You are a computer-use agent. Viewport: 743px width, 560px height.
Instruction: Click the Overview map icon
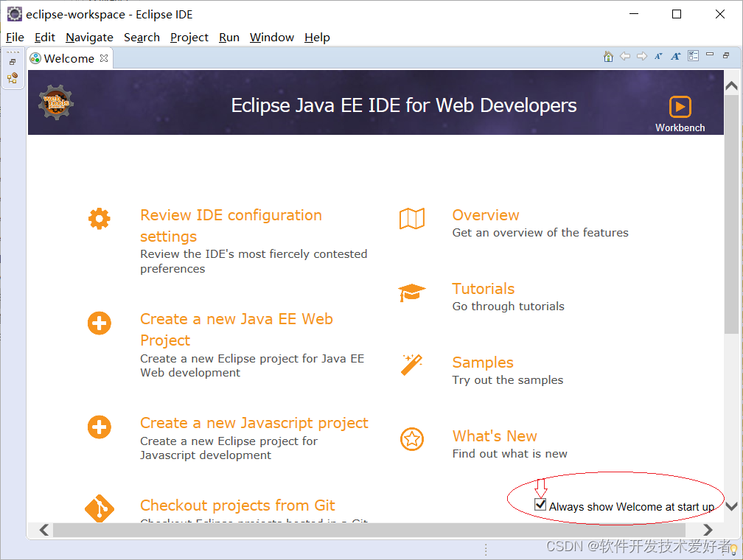point(412,218)
